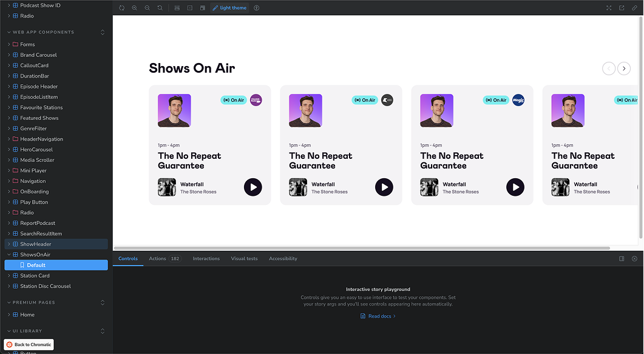This screenshot has height=354, width=644.
Task: Click the Back to Chromatic button
Action: [29, 344]
